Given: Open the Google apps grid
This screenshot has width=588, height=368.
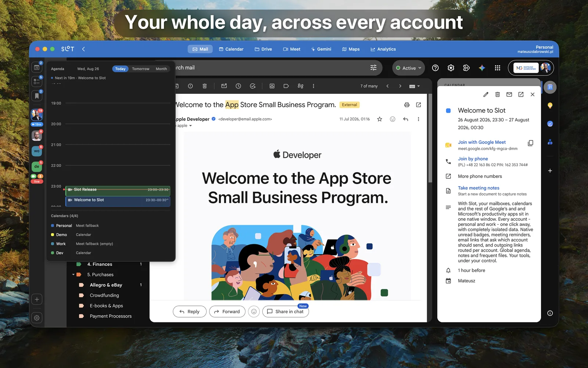Looking at the screenshot, I should (x=498, y=68).
